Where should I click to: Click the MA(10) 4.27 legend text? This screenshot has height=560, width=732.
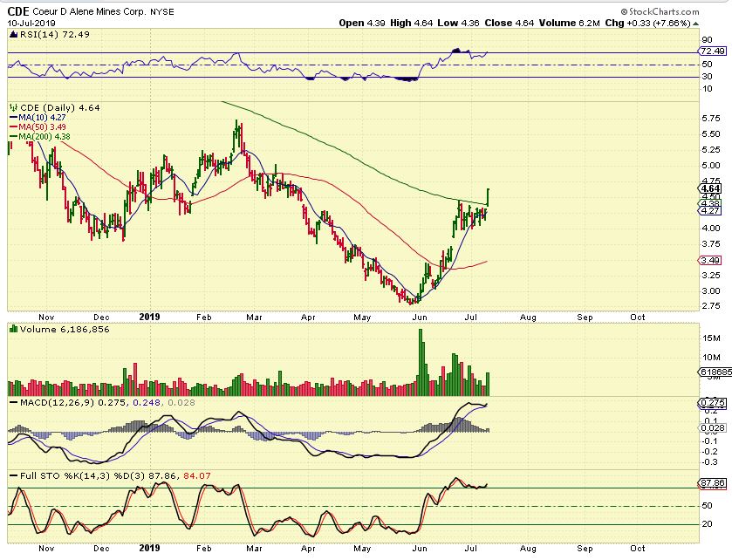click(x=42, y=118)
